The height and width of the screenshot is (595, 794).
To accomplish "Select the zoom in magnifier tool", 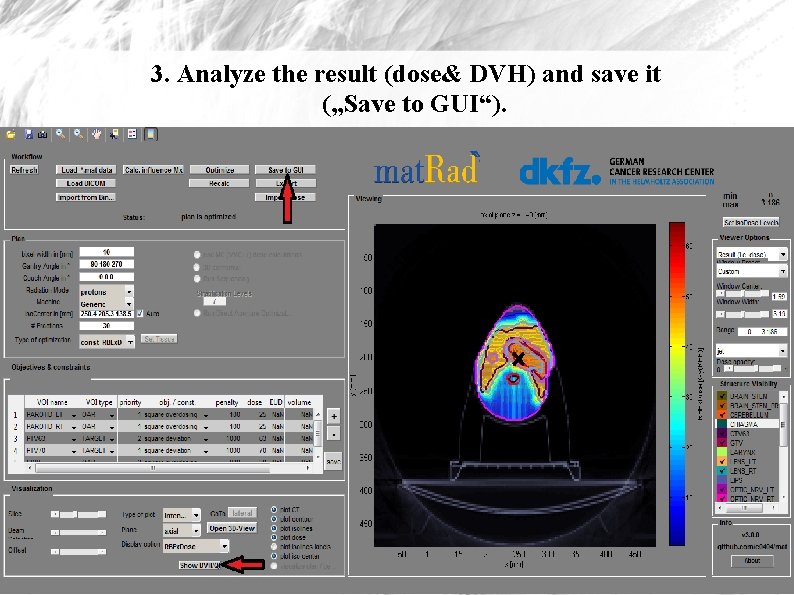I will point(61,134).
